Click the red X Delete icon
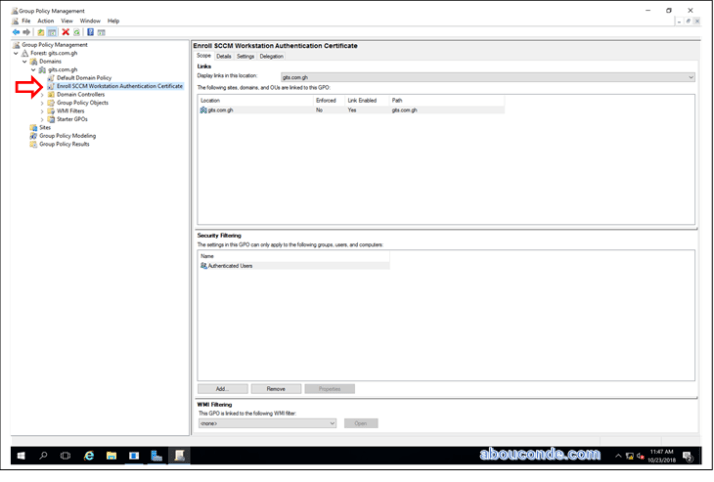Image resolution: width=714 pixels, height=482 pixels. click(66, 32)
